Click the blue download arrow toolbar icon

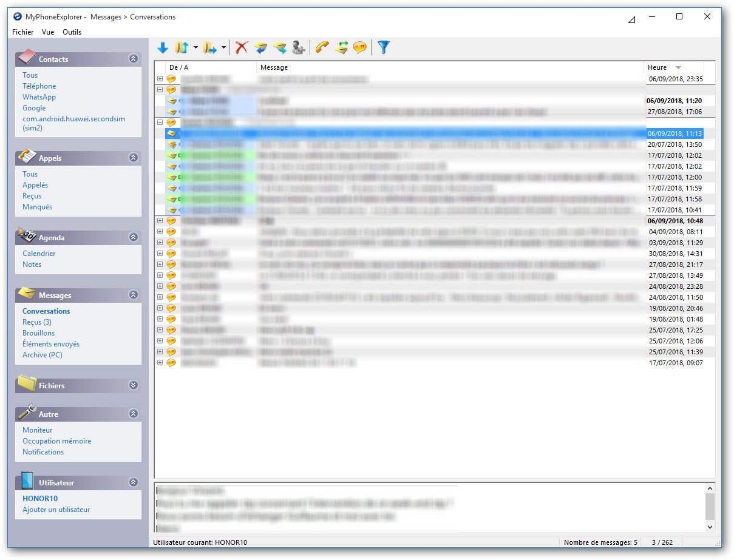tap(163, 47)
